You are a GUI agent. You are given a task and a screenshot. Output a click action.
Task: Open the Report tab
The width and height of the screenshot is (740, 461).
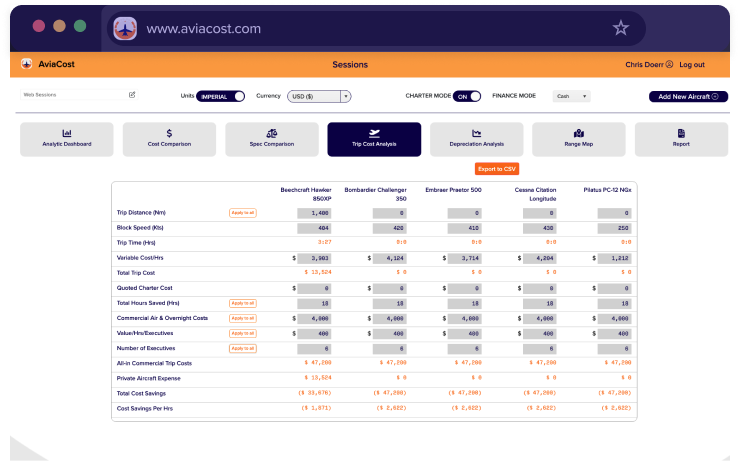(x=681, y=139)
